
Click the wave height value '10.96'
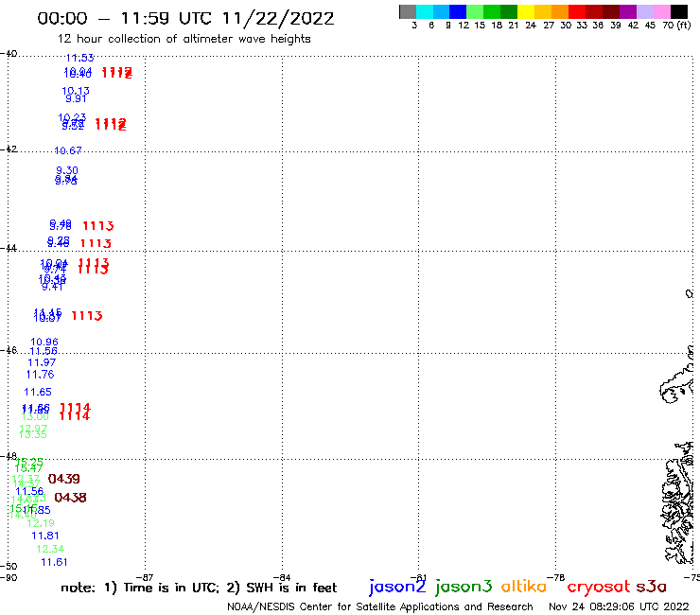pyautogui.click(x=44, y=343)
